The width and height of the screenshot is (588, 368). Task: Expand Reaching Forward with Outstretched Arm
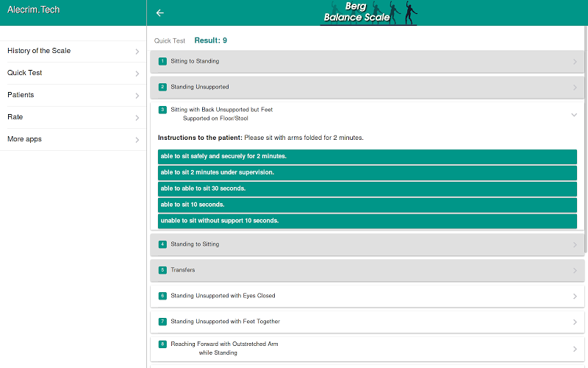pyautogui.click(x=367, y=349)
